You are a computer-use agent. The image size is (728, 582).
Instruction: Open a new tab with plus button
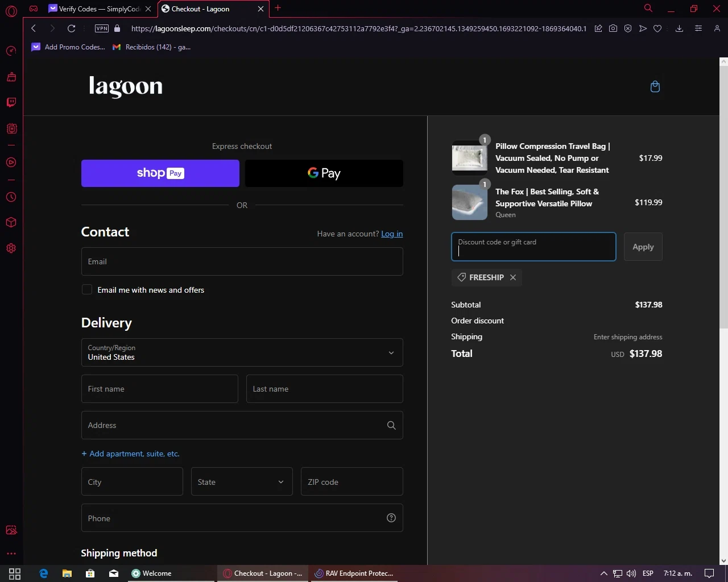[278, 8]
